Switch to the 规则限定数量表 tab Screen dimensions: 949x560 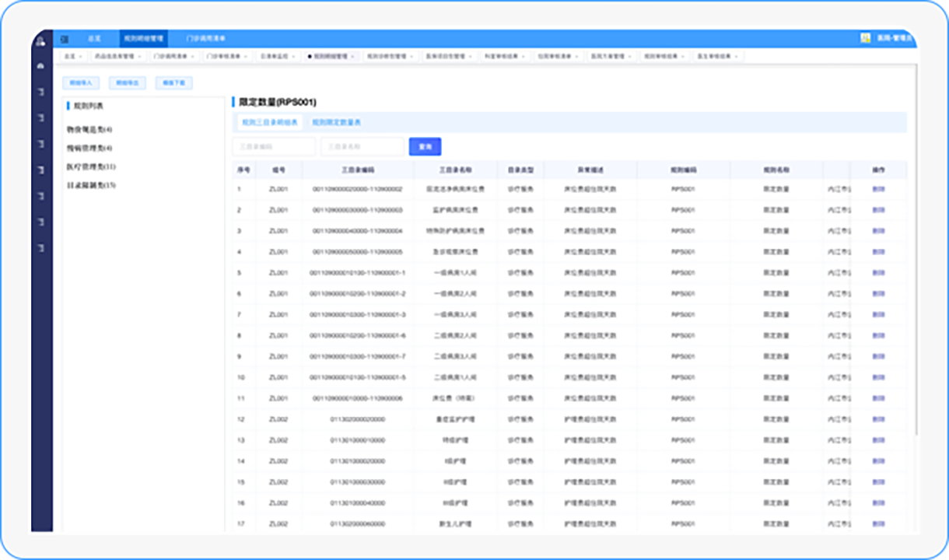click(x=336, y=122)
